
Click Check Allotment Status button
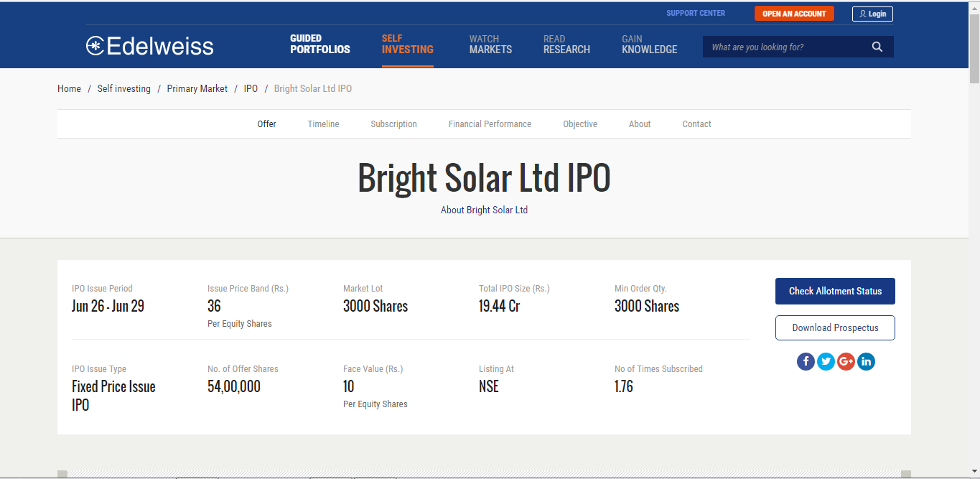point(835,291)
